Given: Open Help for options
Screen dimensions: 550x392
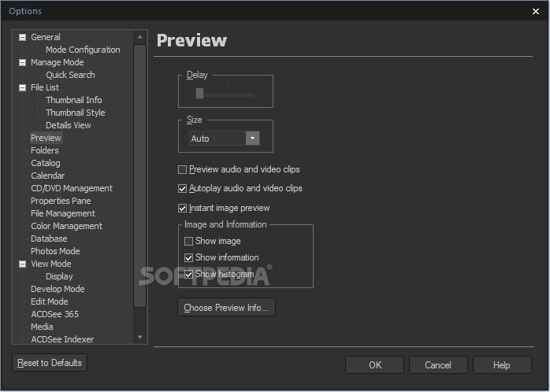Looking at the screenshot, I should (502, 365).
